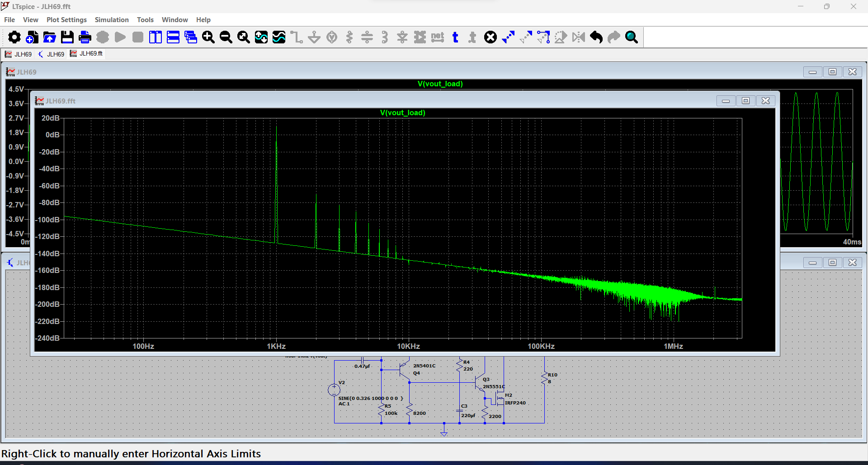
Task: Open the View menu
Action: click(31, 20)
